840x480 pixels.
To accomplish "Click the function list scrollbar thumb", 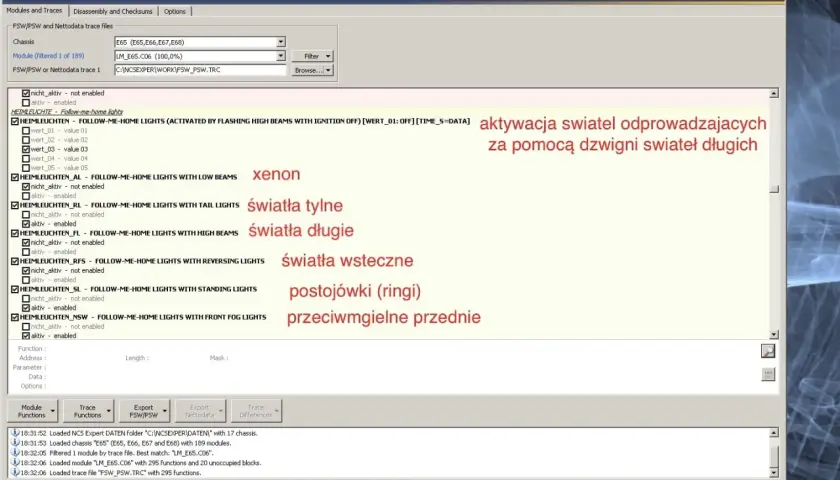I will 774,189.
